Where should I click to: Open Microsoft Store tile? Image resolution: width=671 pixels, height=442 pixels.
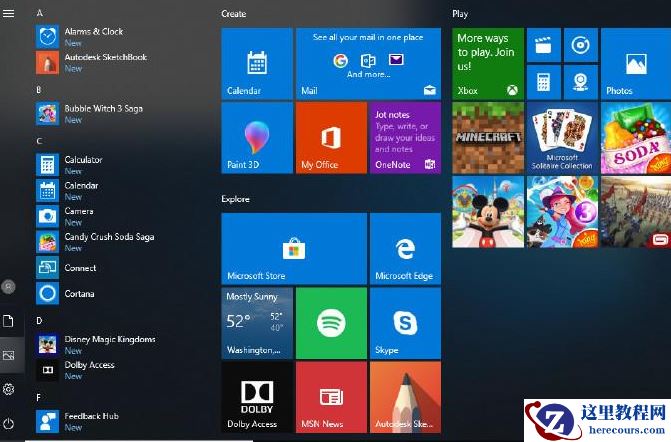click(294, 249)
